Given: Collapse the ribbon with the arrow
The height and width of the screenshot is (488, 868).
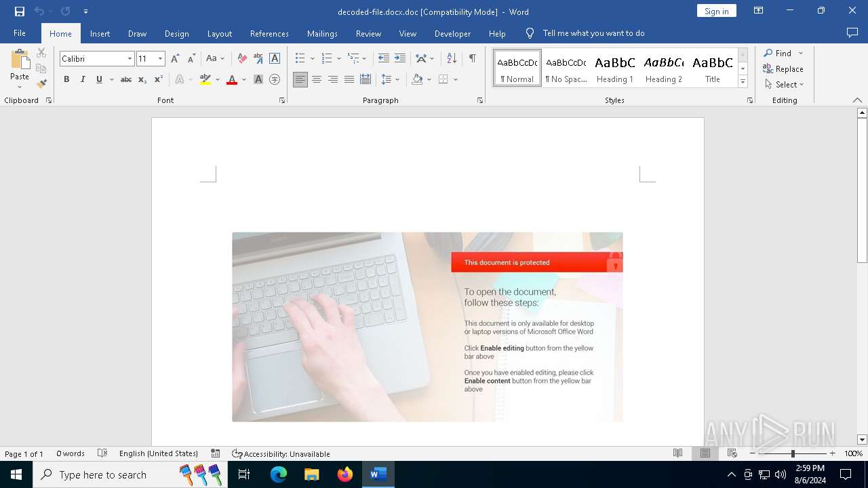Looking at the screenshot, I should tap(857, 100).
